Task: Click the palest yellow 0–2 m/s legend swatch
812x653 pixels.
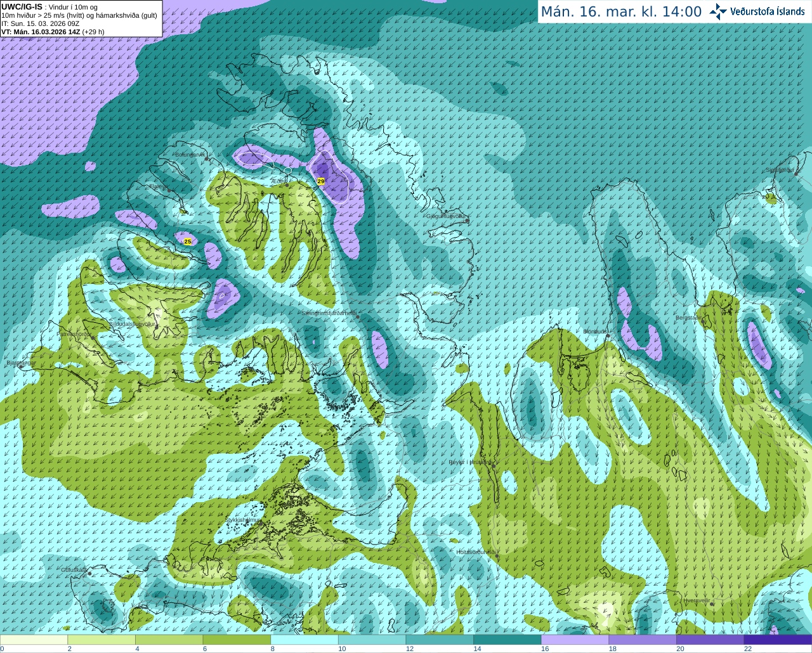Action: tap(34, 640)
